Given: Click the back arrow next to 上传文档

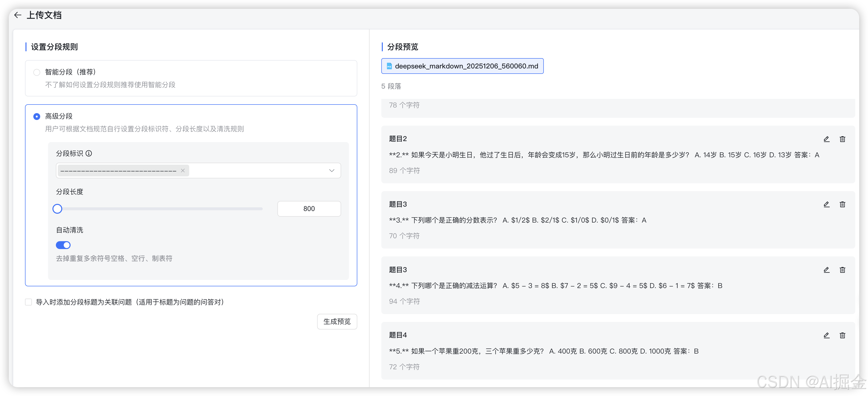Looking at the screenshot, I should (18, 15).
